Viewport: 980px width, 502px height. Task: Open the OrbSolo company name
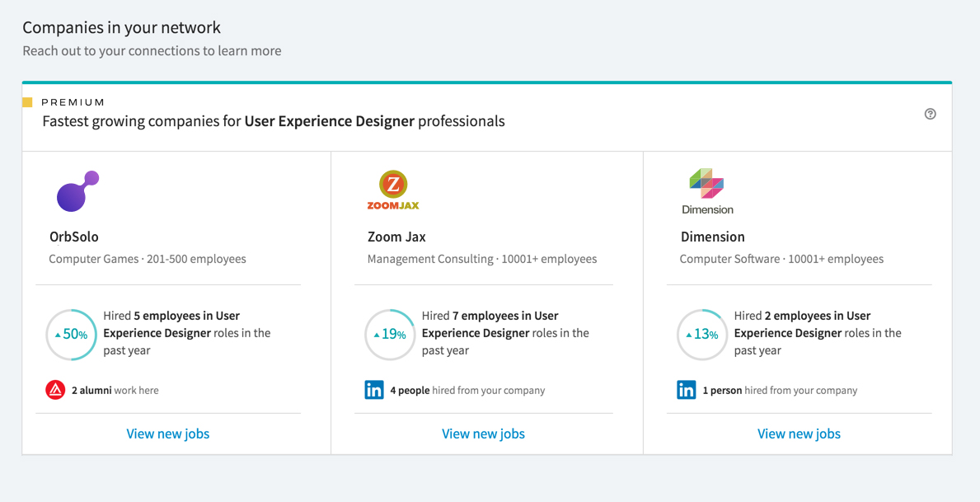[x=73, y=237]
